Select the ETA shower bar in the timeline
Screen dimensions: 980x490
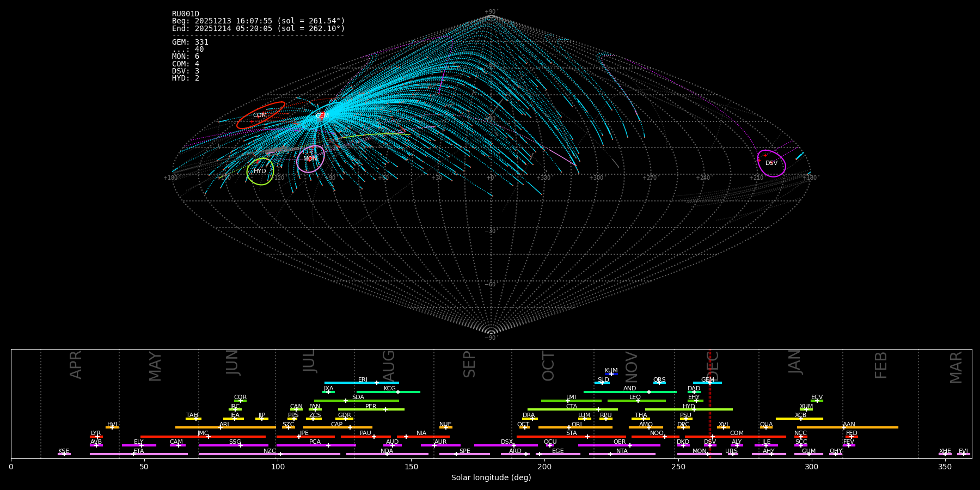point(139,454)
